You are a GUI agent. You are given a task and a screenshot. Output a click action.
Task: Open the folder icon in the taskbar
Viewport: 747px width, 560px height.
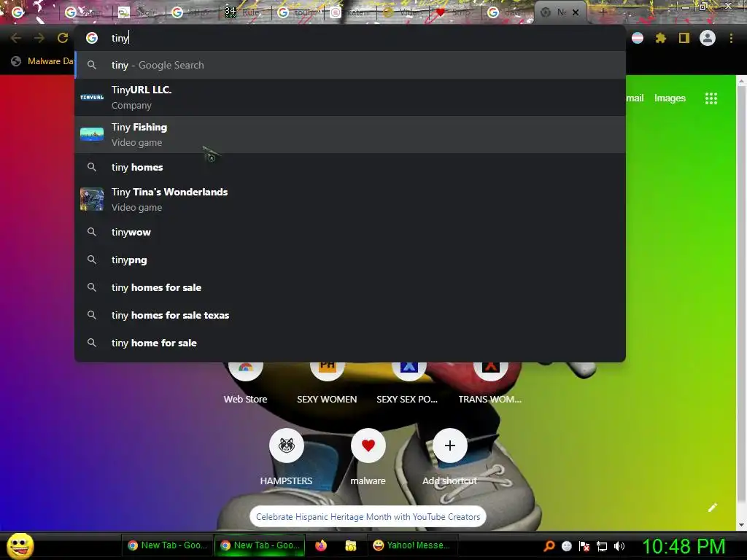pyautogui.click(x=351, y=545)
